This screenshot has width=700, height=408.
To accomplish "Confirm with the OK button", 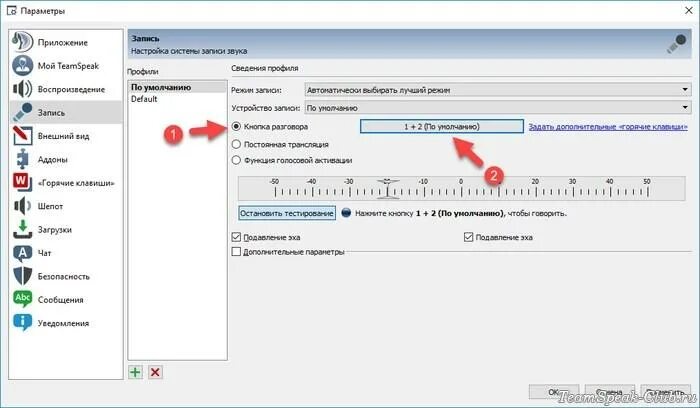I will (554, 392).
